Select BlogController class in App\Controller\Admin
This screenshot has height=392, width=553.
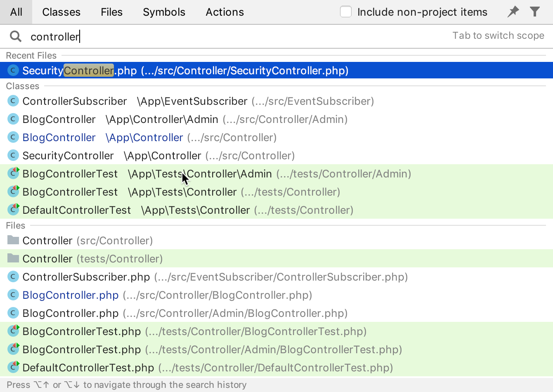click(x=276, y=119)
